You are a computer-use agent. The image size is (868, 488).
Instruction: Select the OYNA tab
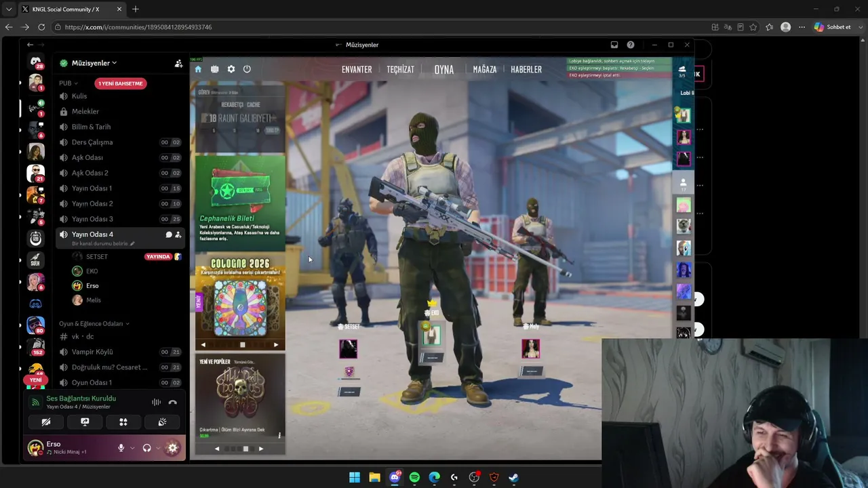pos(444,70)
